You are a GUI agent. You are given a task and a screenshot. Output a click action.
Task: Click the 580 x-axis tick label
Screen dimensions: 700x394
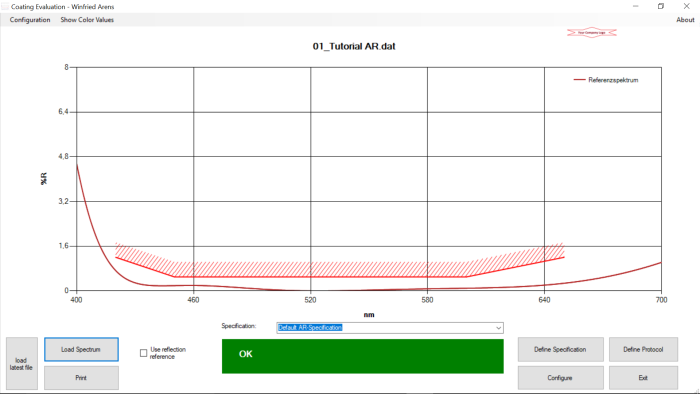click(x=427, y=300)
